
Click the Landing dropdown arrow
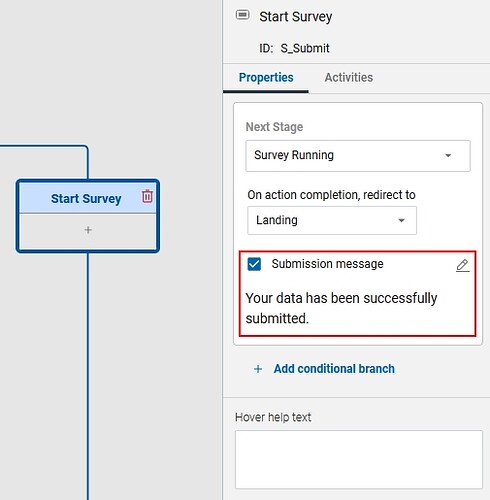click(402, 220)
